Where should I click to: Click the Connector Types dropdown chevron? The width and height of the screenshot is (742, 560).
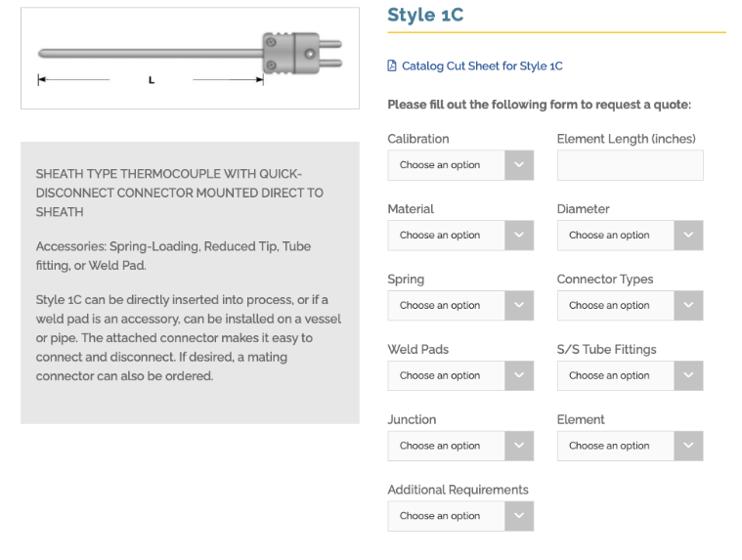click(x=688, y=306)
